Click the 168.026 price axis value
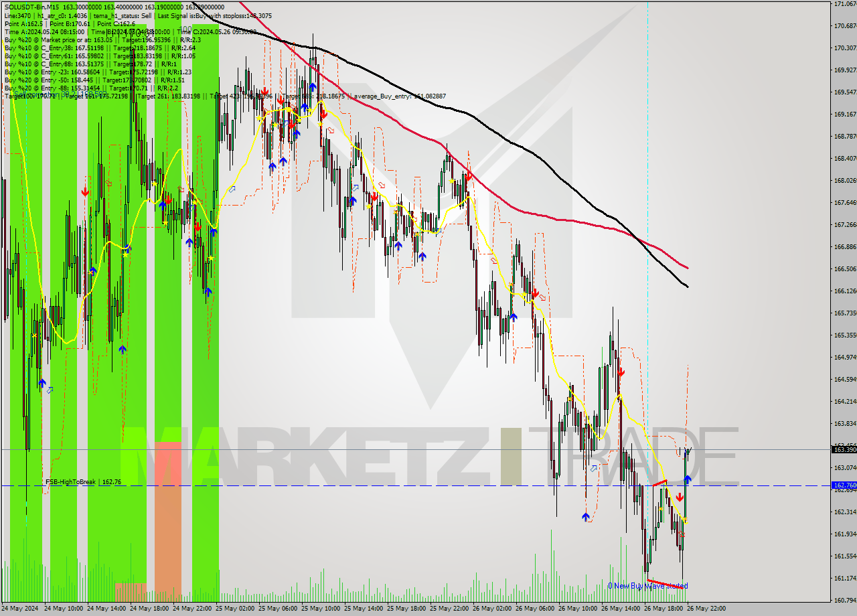 (846, 181)
